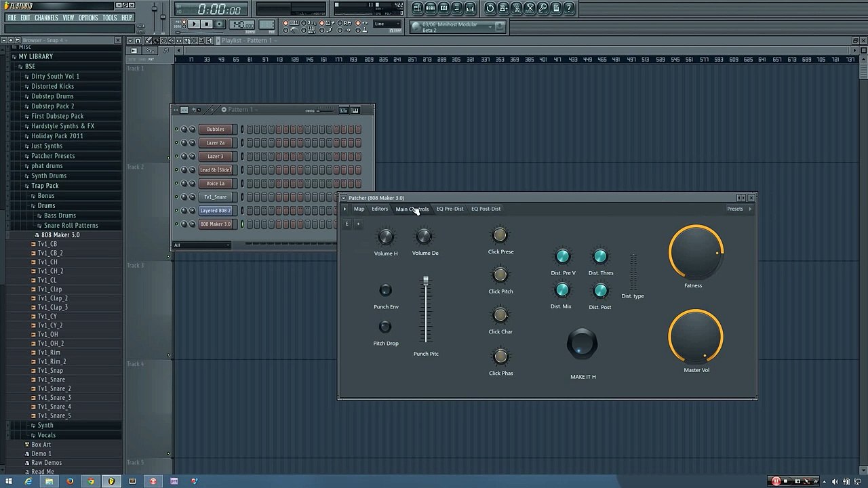868x488 pixels.
Task: Switch to the EQ Post-Dist tab
Action: pyautogui.click(x=486, y=209)
